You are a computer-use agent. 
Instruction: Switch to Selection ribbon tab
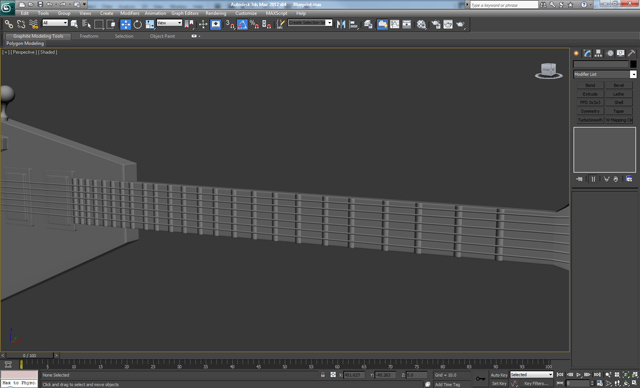pos(124,36)
